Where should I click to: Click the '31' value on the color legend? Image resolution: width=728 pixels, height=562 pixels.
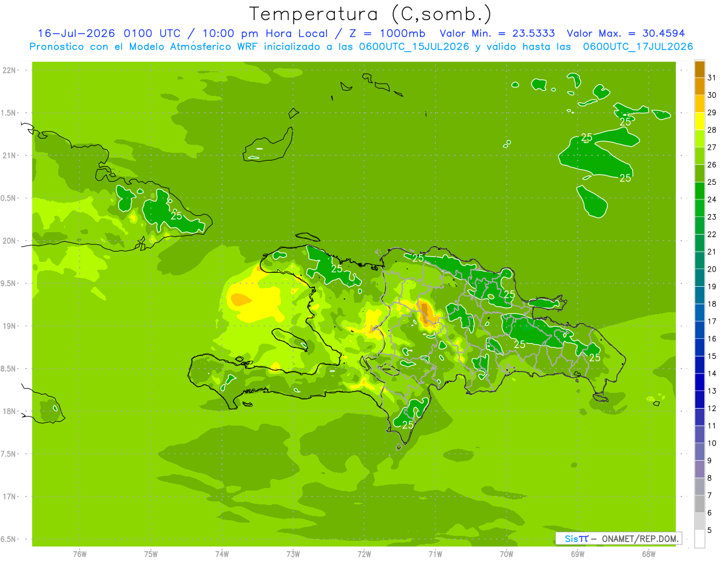[712, 78]
